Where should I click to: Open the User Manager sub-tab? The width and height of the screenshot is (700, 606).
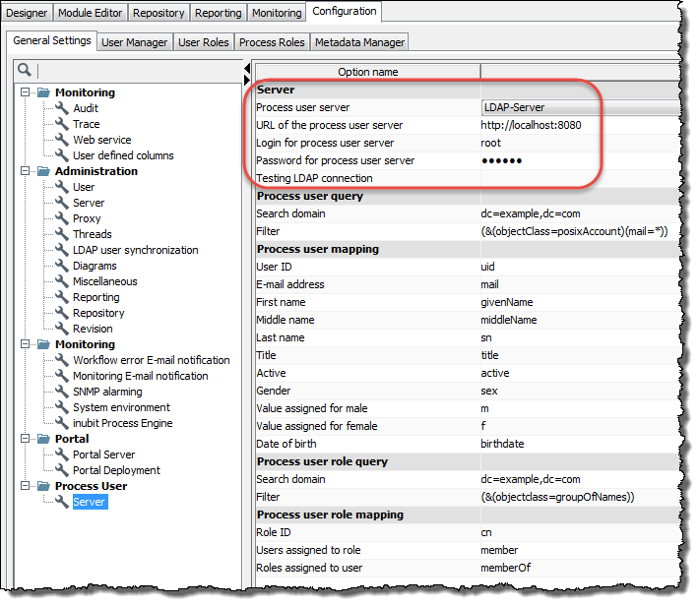coord(134,42)
